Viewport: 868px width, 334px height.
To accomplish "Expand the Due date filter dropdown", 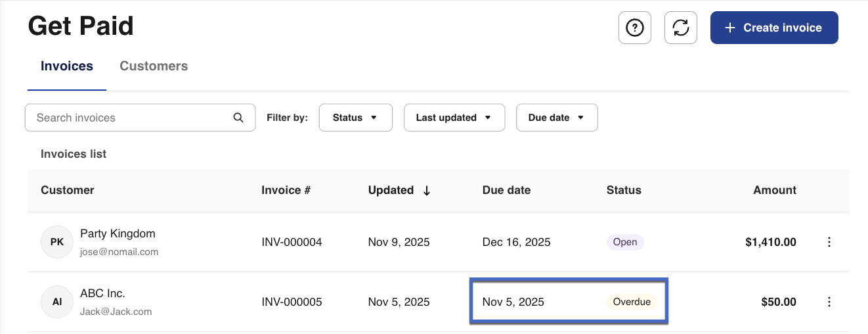I will pyautogui.click(x=557, y=118).
